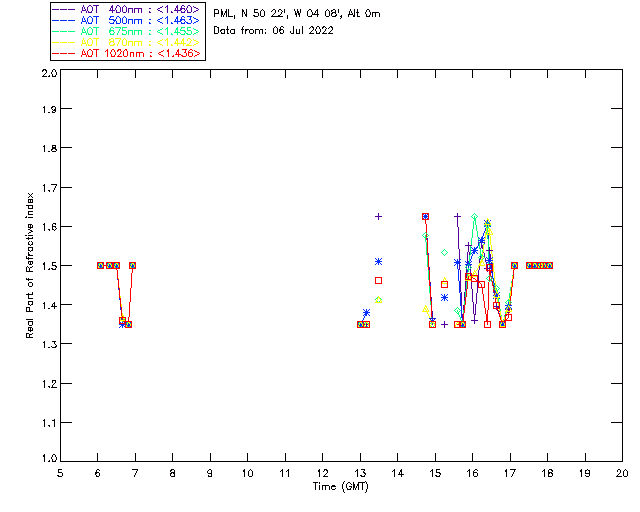Click the x-axis label 7
The height and width of the screenshot is (512, 640).
(135, 473)
